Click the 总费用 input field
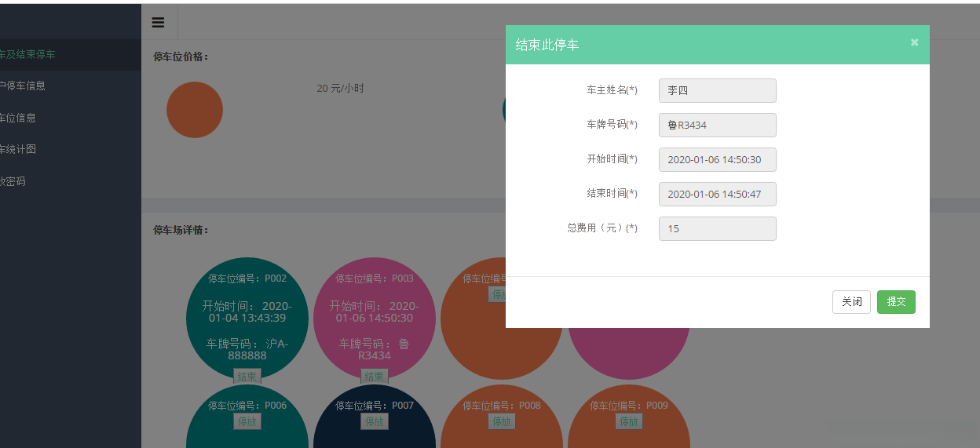 pos(717,228)
